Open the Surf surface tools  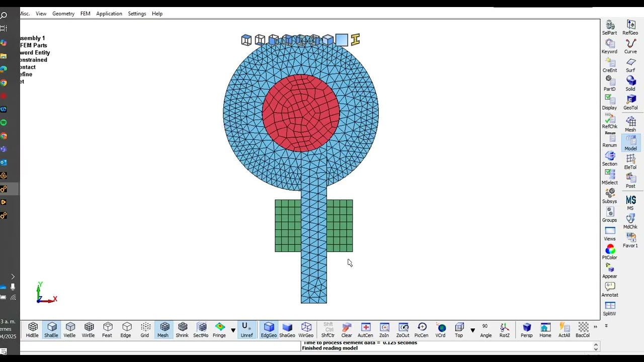click(630, 65)
